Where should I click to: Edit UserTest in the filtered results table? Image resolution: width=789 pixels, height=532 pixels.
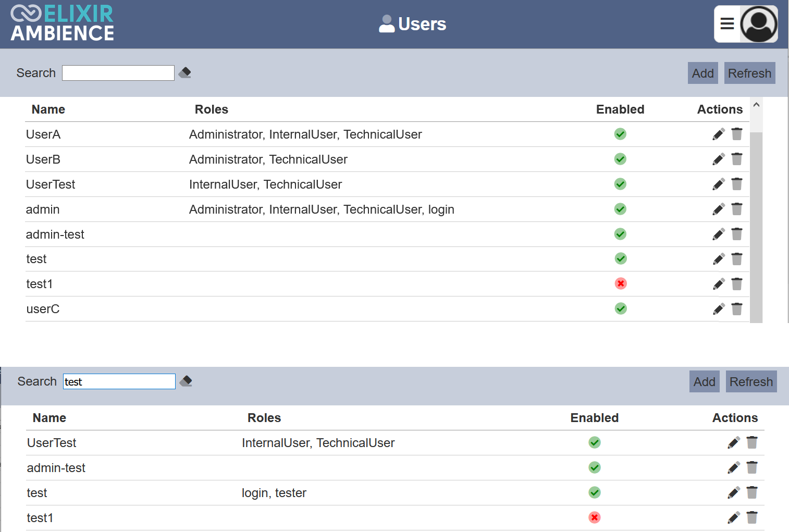click(x=734, y=443)
